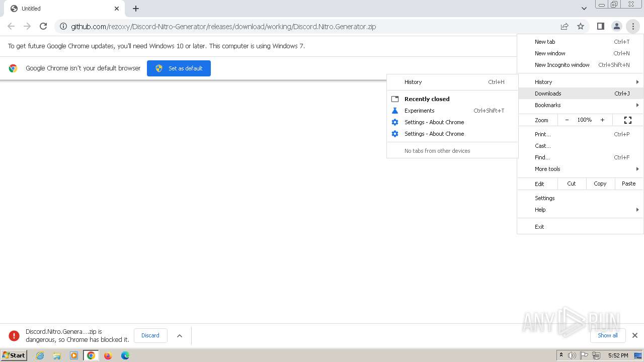This screenshot has width=644, height=362.
Task: Close the Untitled tab
Action: [117, 9]
